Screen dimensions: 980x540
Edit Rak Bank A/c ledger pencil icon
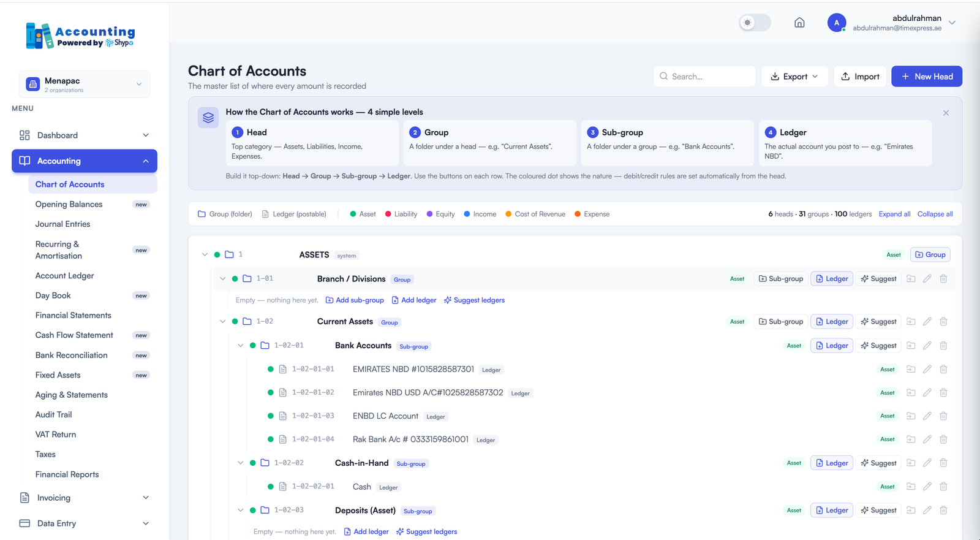[927, 439]
